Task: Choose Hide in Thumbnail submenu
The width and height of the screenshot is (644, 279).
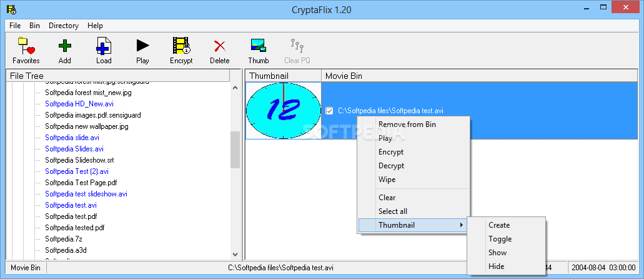Action: click(x=507, y=266)
